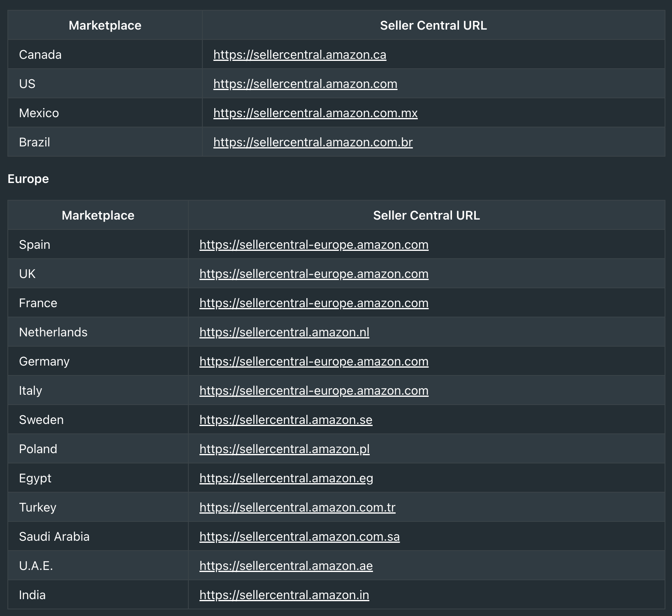
Task: Open the Mexico sellercentral.amazon.com.mx link
Action: 315,113
